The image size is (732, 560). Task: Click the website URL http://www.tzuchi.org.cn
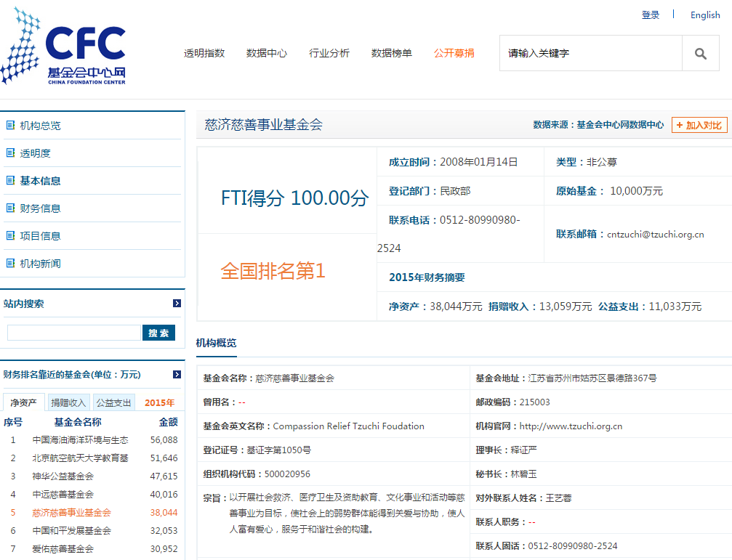pyautogui.click(x=571, y=426)
